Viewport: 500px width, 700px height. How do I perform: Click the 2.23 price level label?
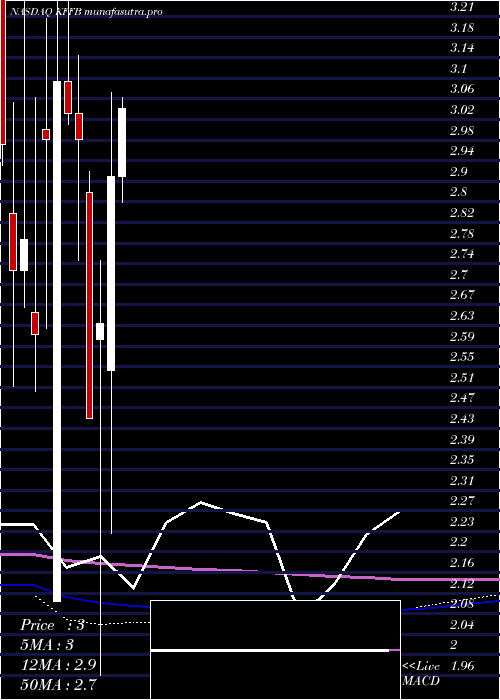pos(462,521)
